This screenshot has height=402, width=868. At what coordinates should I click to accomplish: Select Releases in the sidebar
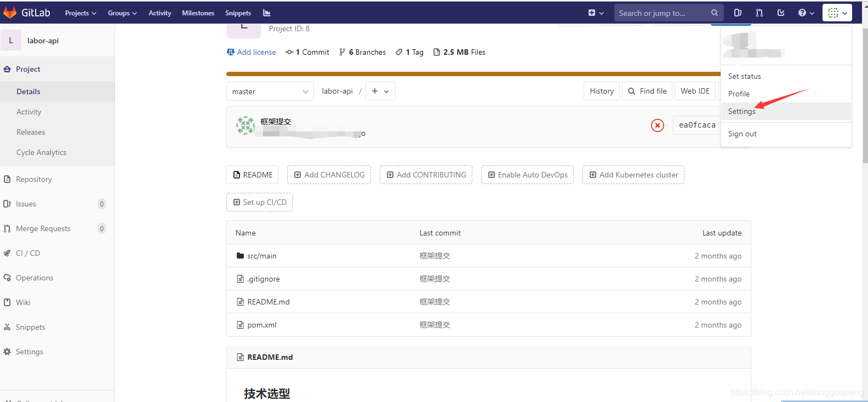(x=57, y=132)
